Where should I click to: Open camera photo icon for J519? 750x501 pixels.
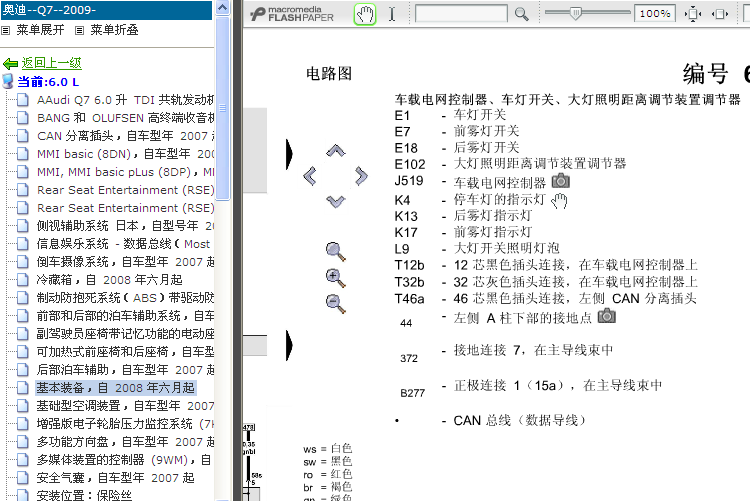tap(561, 181)
